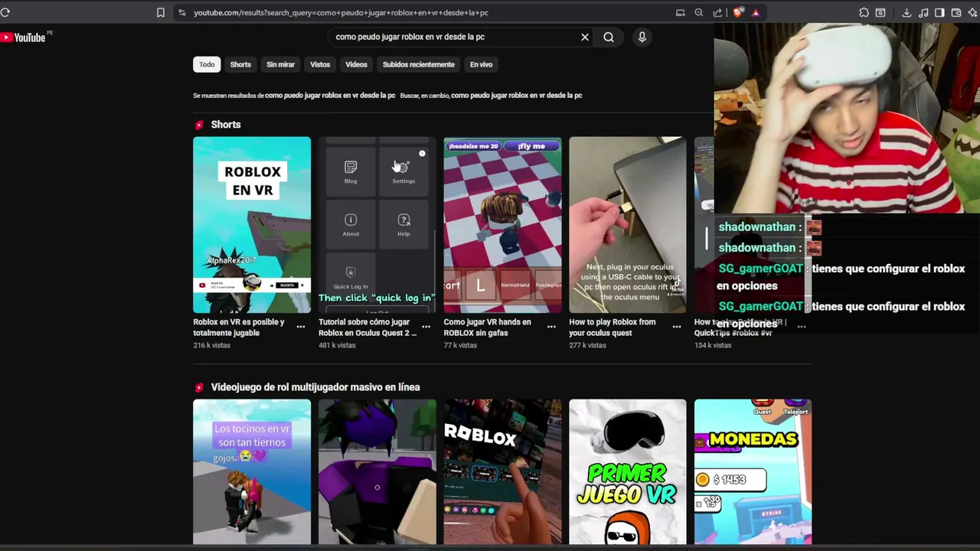Open the Brave Shields lion icon

pyautogui.click(x=737, y=12)
